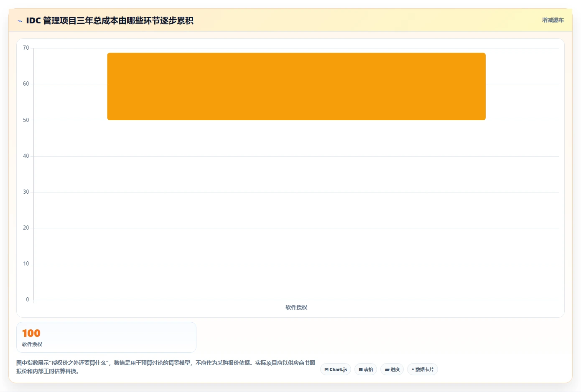
Task: Click the y-axis value 0
Action: (28, 300)
